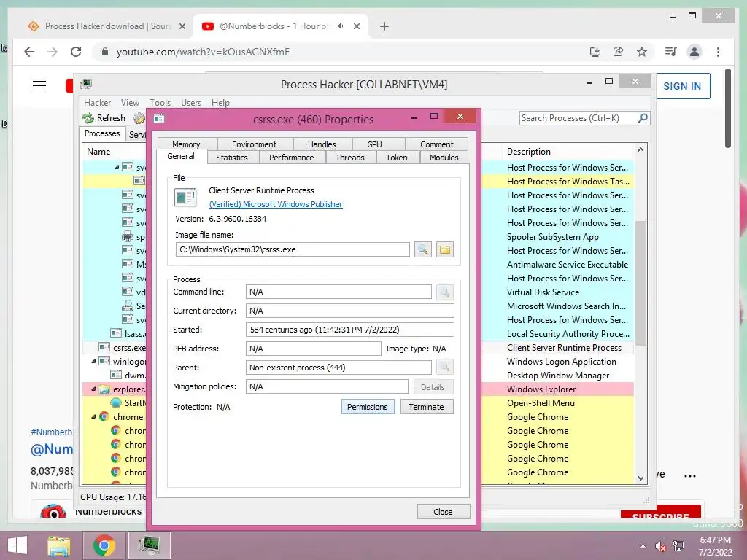Screen dimensions: 747x560
Task: Click the Process Hacker title bar app icon
Action: click(86, 85)
